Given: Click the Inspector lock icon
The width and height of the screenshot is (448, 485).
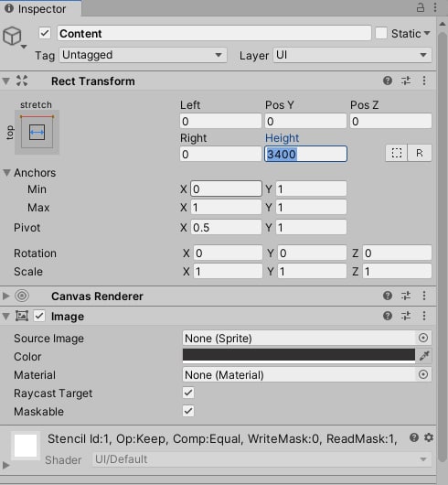Looking at the screenshot, I should [421, 7].
